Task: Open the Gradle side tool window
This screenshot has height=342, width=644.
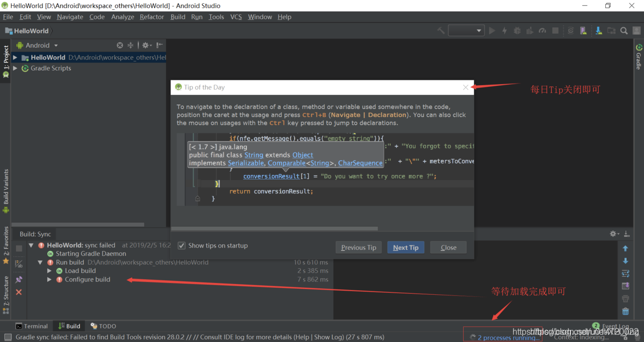Action: pos(639,57)
